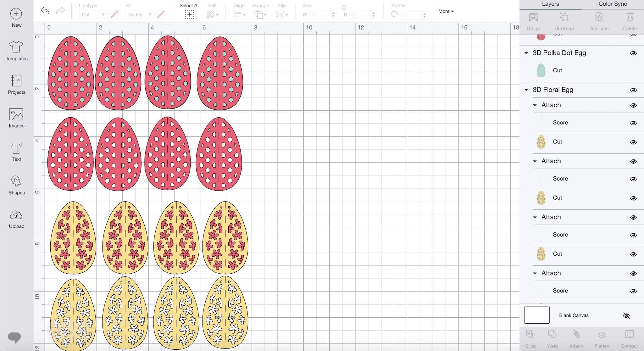The height and width of the screenshot is (351, 644).
Task: Click the Select All button
Action: [189, 14]
